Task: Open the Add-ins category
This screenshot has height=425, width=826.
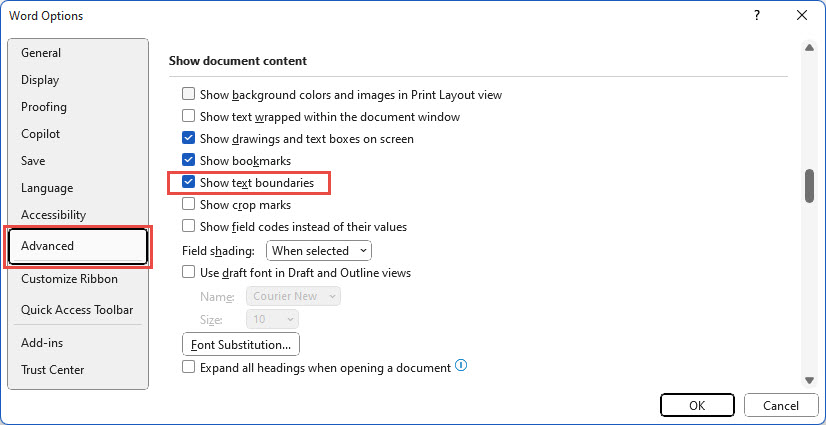Action: (x=78, y=343)
